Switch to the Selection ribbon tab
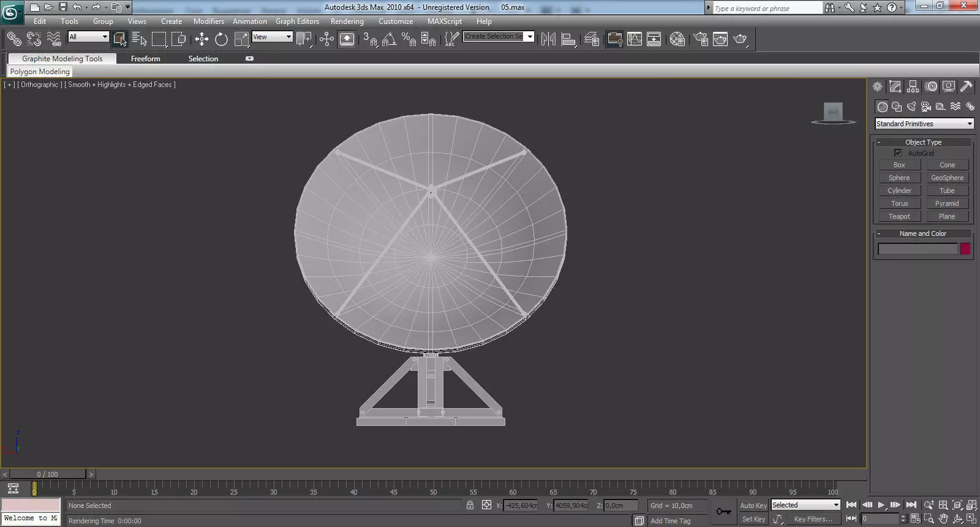Image resolution: width=980 pixels, height=527 pixels. (x=203, y=59)
